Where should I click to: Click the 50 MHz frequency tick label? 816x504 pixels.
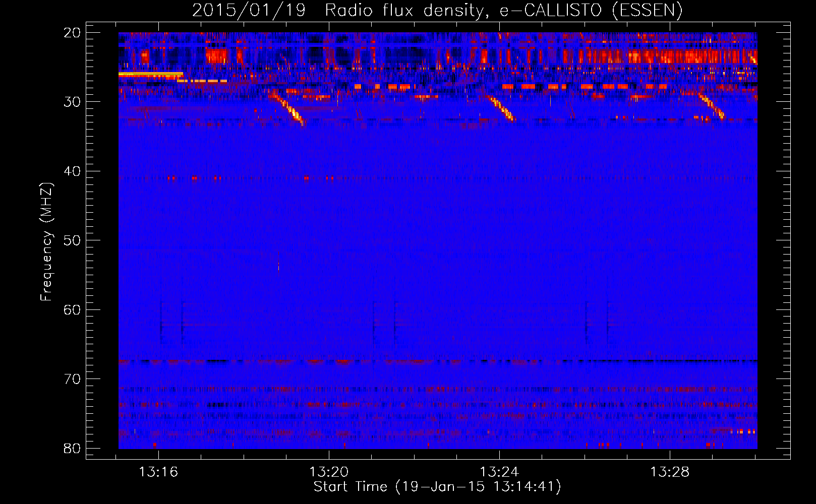pyautogui.click(x=72, y=240)
